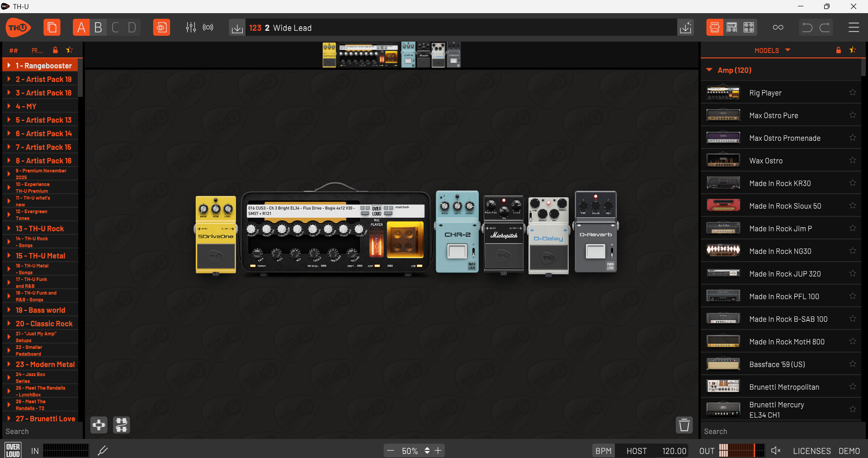Open the preset files browser icon

(52, 28)
